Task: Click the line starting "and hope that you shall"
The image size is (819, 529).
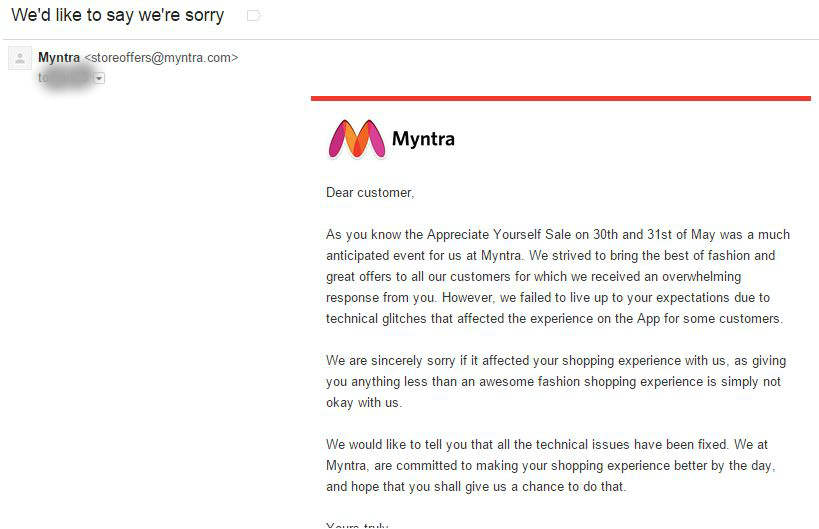Action: tap(476, 487)
